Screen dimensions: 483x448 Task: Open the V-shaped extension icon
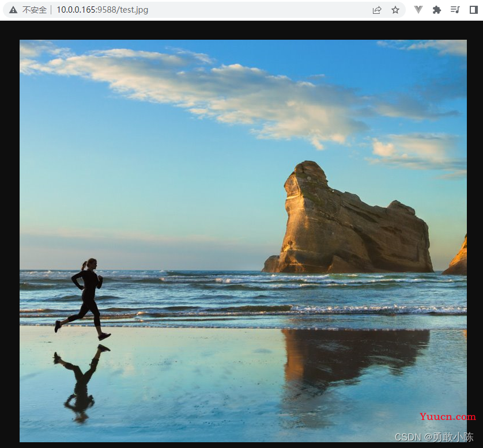pos(418,10)
